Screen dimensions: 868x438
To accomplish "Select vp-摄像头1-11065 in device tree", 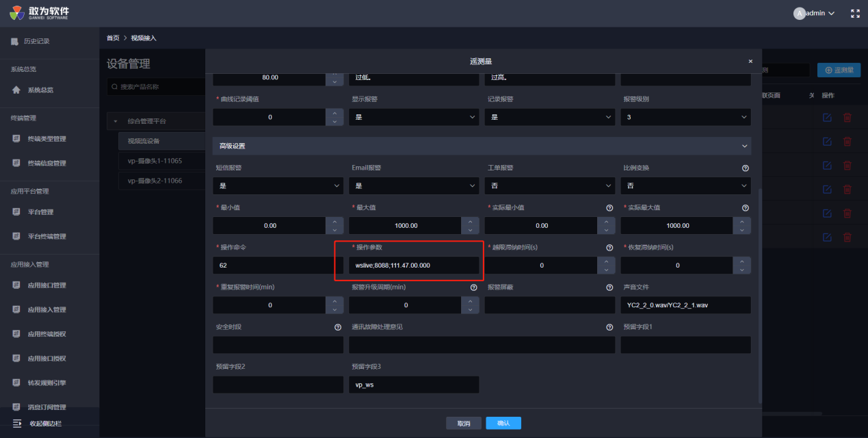I will coord(155,161).
